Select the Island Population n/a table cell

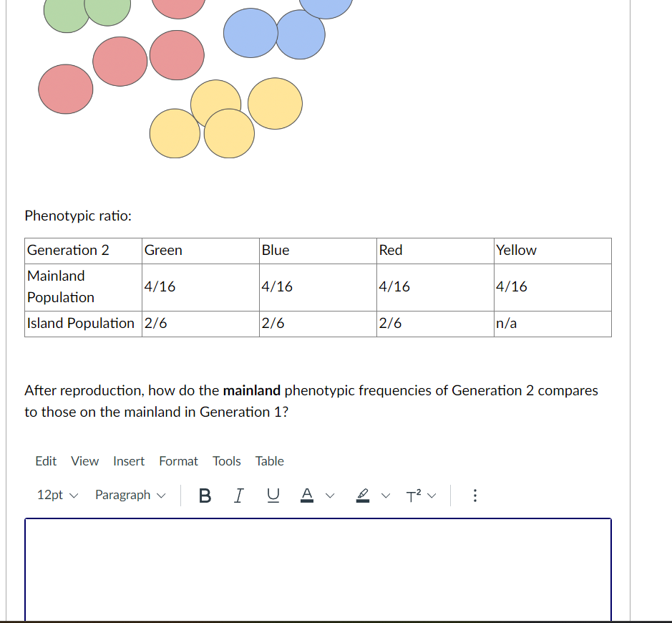click(x=551, y=323)
